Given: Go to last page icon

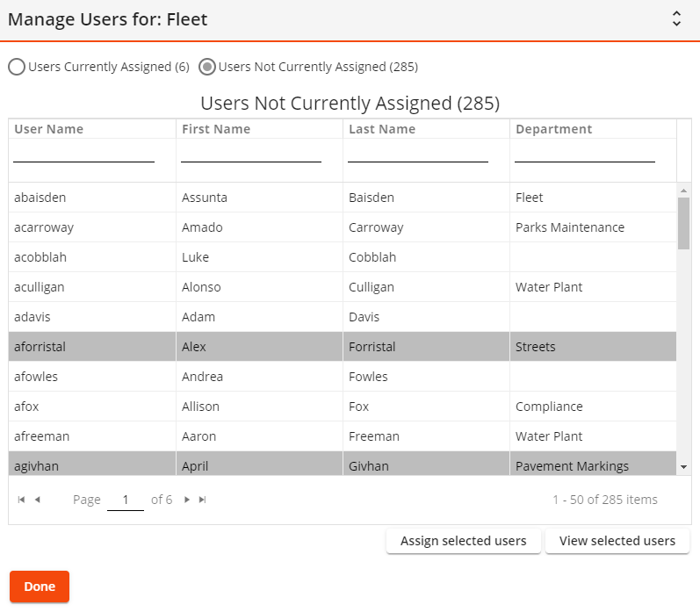Looking at the screenshot, I should click(x=202, y=500).
